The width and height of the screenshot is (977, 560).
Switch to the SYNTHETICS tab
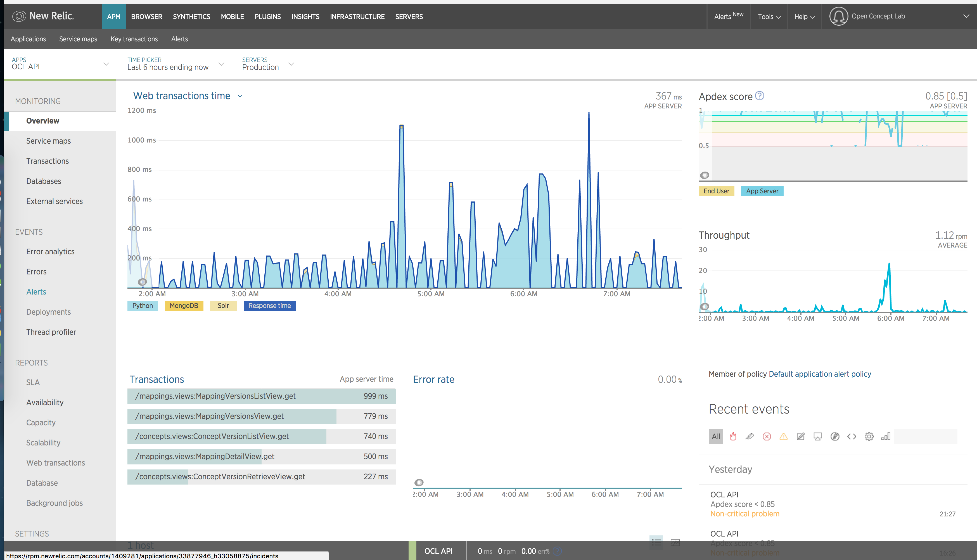[191, 16]
